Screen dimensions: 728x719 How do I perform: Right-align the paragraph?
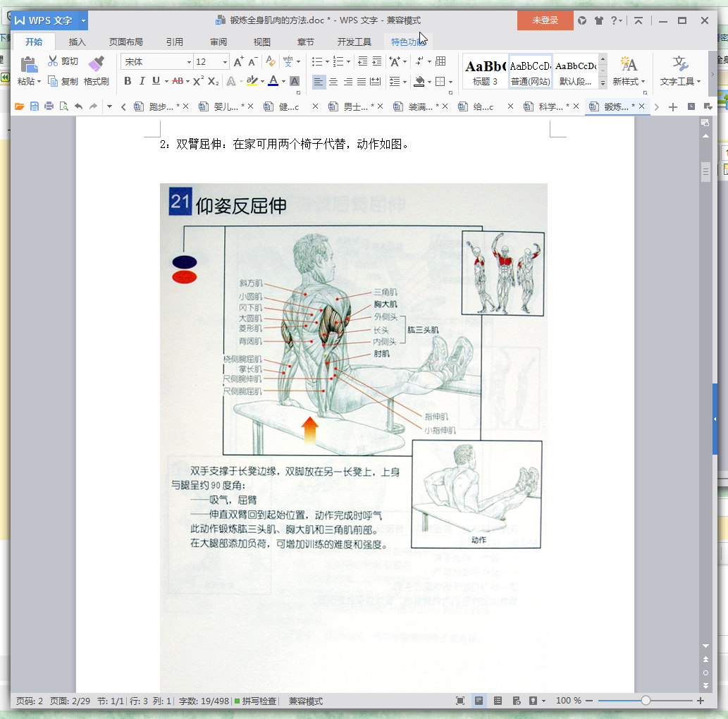click(347, 82)
